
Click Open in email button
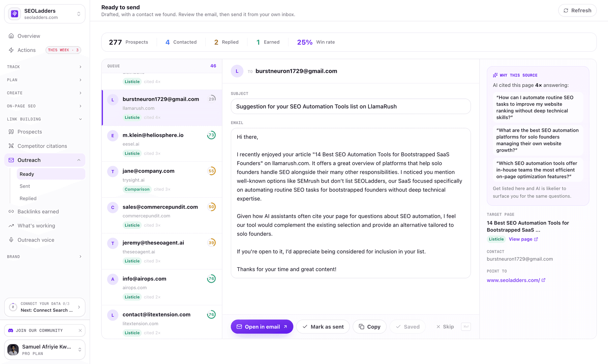point(262,327)
